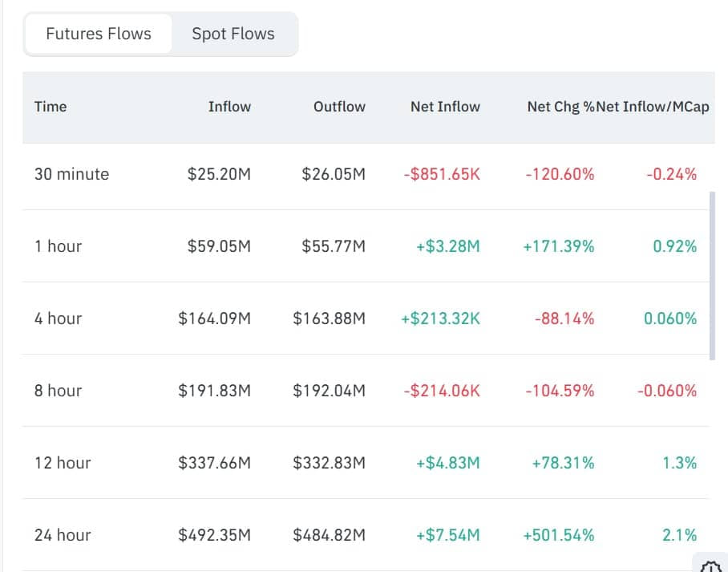Image resolution: width=728 pixels, height=572 pixels.
Task: Select the 12 hour row label
Action: point(63,463)
